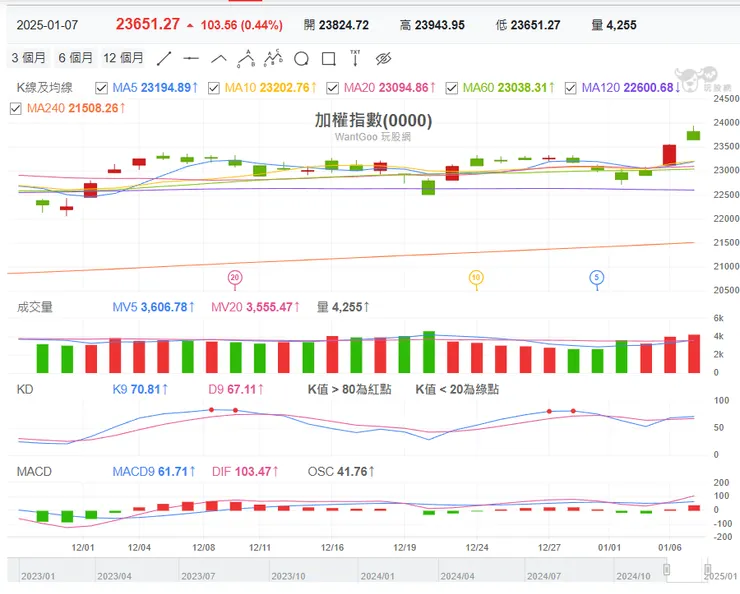Select the horizontal line drawing tool
Image resolution: width=740 pixels, height=594 pixels.
pos(191,59)
